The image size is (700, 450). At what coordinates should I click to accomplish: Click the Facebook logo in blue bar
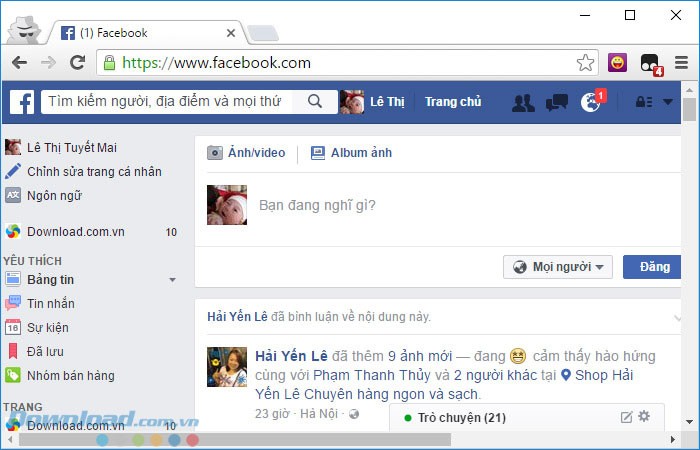click(x=22, y=102)
